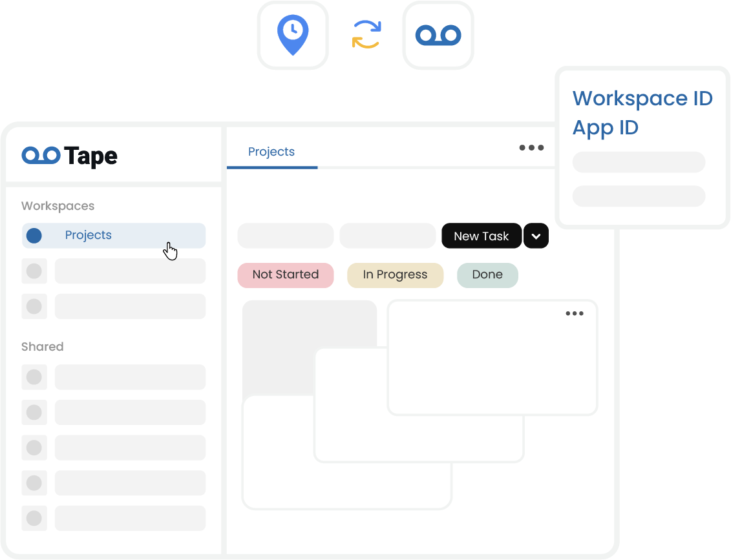Image resolution: width=731 pixels, height=560 pixels.
Task: Open the ellipsis menu on the task card
Action: click(x=574, y=313)
